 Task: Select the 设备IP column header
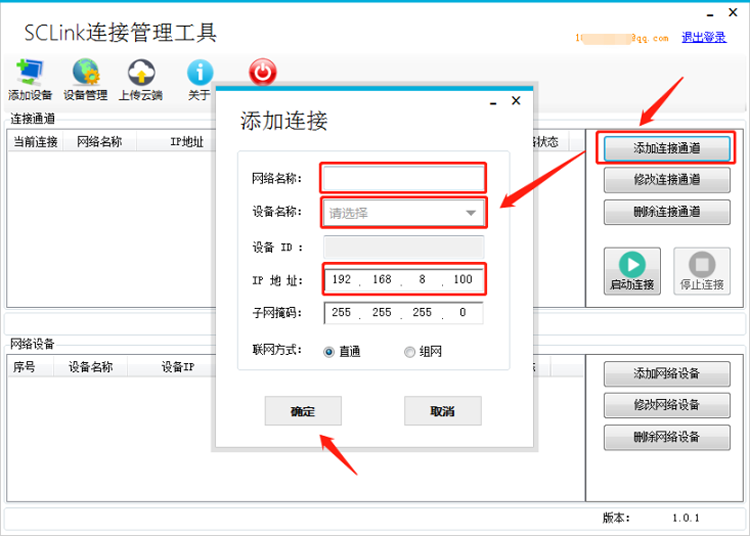tap(177, 367)
